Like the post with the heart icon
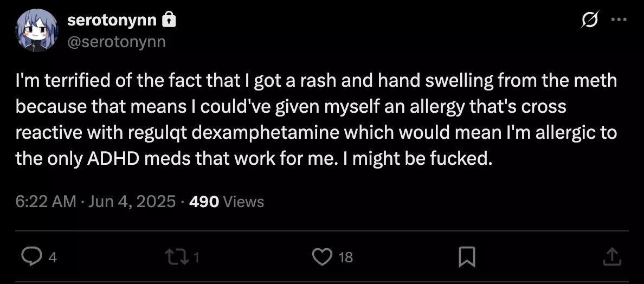The width and height of the screenshot is (644, 284). click(x=323, y=256)
